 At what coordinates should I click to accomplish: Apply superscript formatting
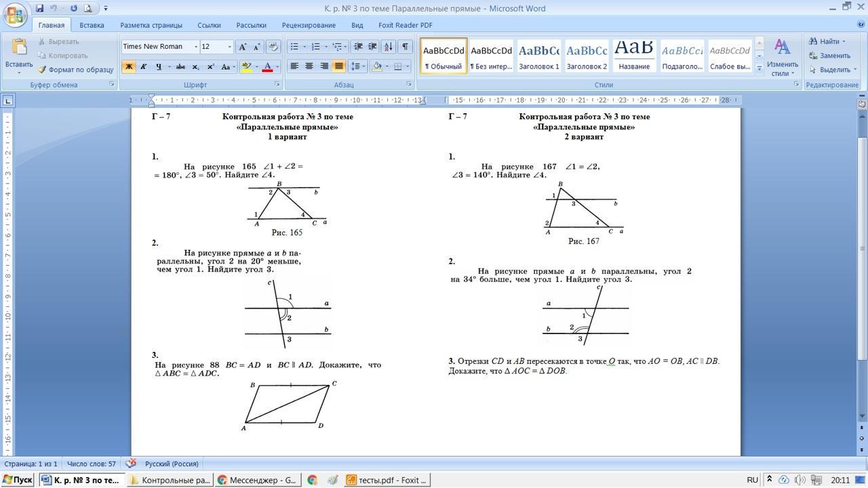tap(210, 66)
